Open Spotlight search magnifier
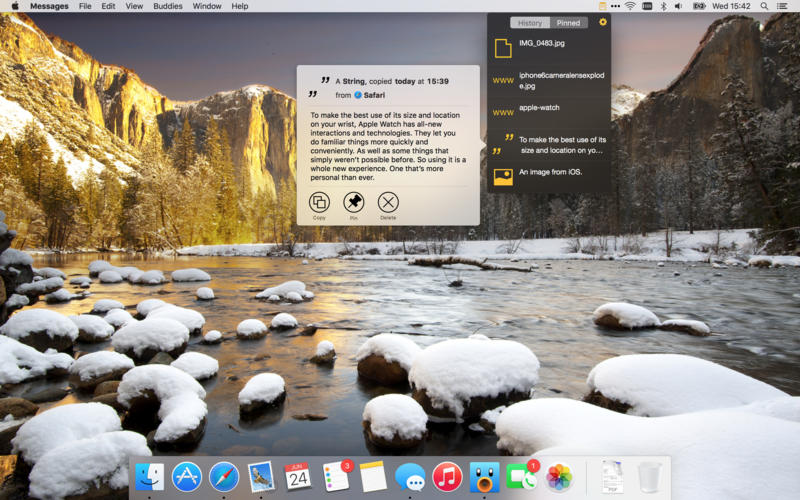This screenshot has height=500, width=800. click(764, 6)
